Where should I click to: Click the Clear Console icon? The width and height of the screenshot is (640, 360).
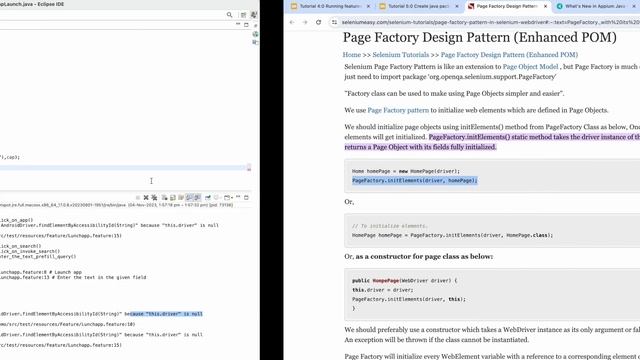[x=164, y=198]
